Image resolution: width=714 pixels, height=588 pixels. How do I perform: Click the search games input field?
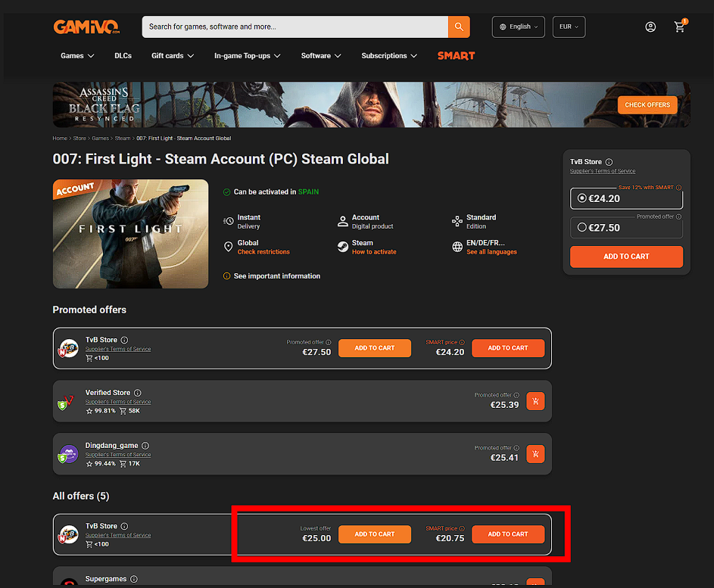pos(295,26)
